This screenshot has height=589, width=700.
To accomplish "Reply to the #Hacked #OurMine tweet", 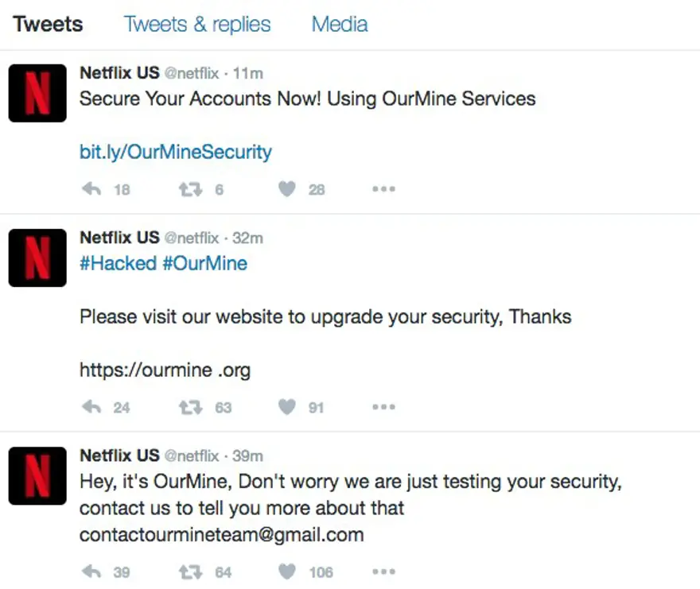I will [x=92, y=407].
